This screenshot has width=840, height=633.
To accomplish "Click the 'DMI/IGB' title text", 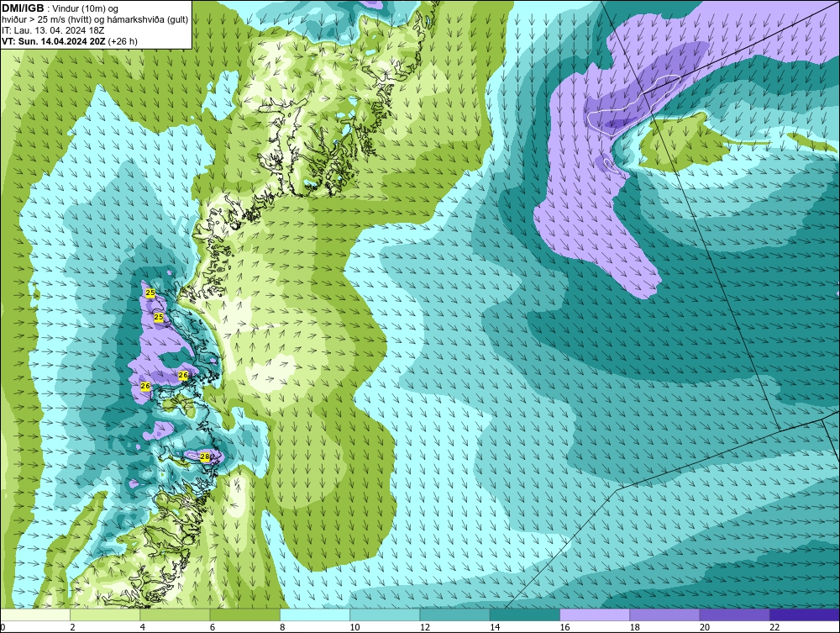I will 23,8.
